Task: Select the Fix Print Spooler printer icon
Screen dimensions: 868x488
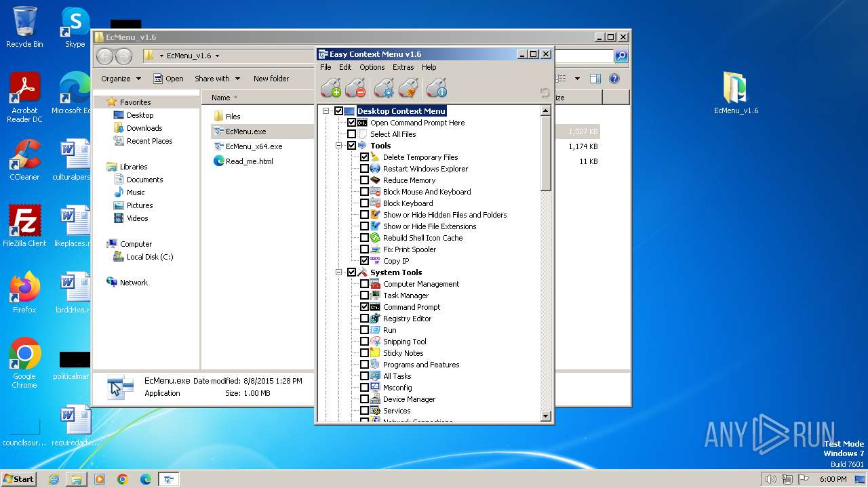Action: point(375,249)
